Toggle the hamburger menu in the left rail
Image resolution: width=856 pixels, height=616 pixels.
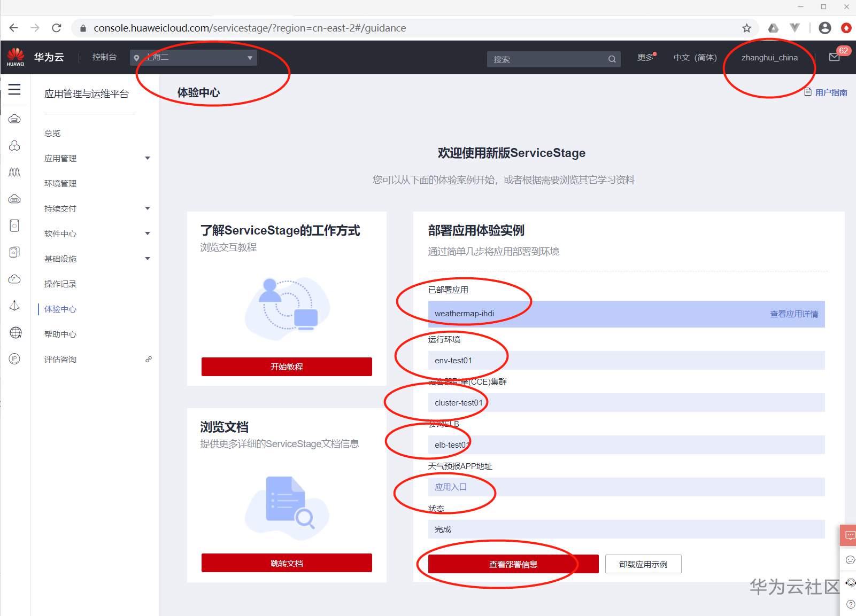tap(14, 89)
